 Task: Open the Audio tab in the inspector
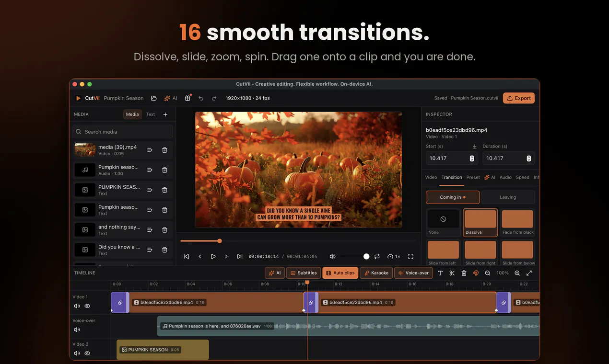point(505,177)
